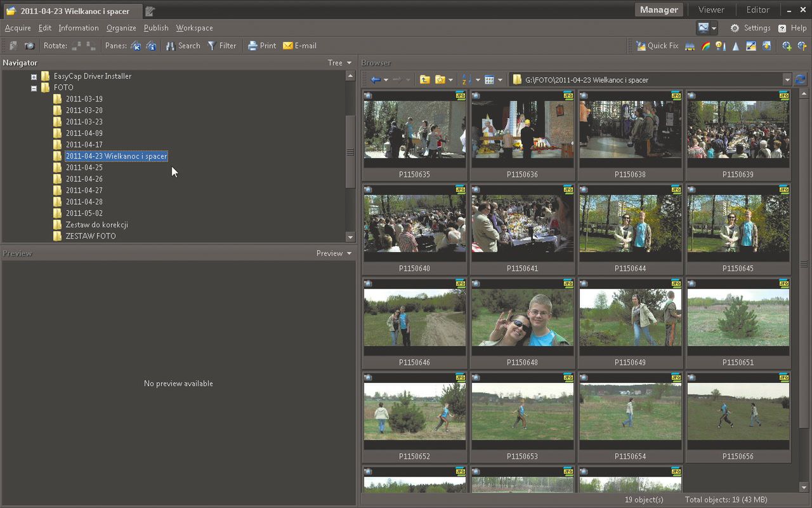
Task: Open the folder path dropdown
Action: point(787,80)
